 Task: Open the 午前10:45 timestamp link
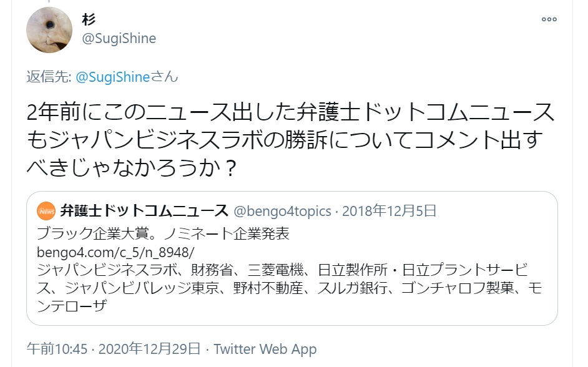point(57,349)
